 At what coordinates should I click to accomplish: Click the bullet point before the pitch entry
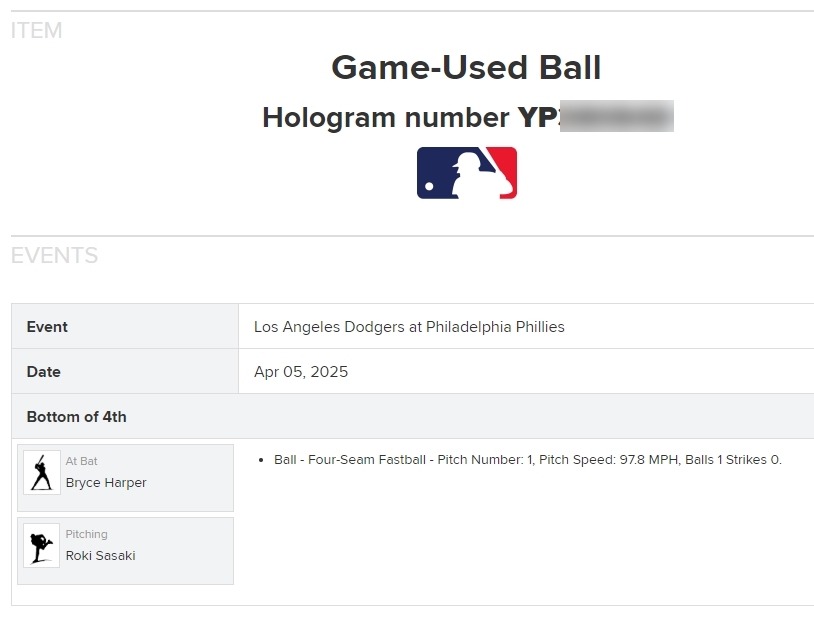coord(263,460)
